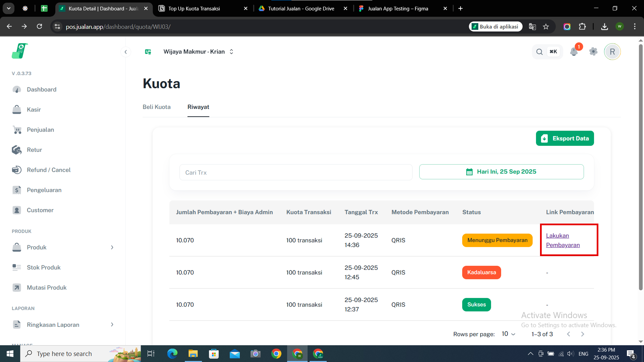Go to Retur in the sidebar

34,150
